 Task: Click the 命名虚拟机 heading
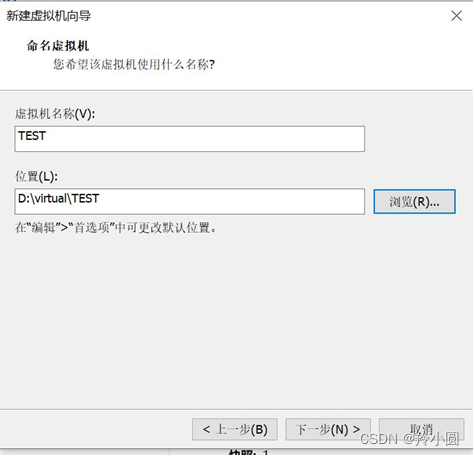pos(58,46)
